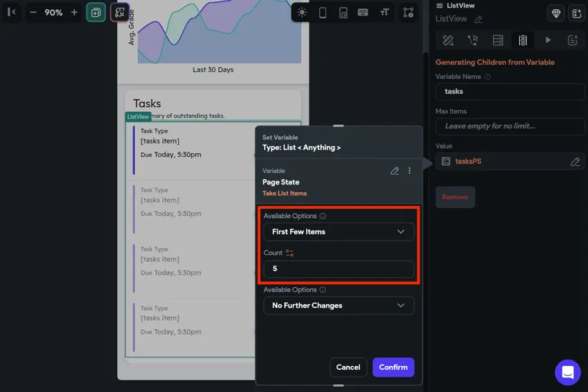Open the Count variable slider icon
The image size is (588, 392).
[289, 253]
